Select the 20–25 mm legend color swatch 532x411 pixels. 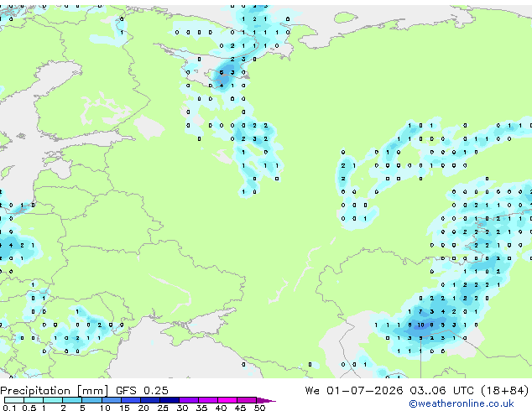click(x=150, y=400)
